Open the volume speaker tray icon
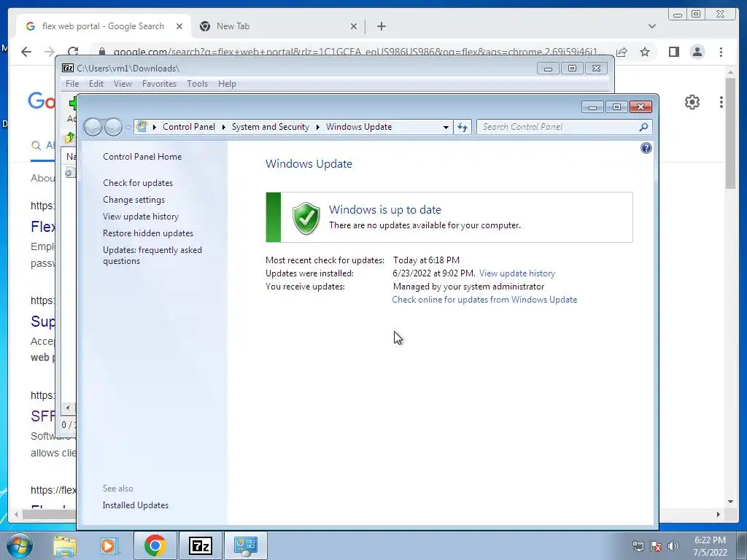Image resolution: width=747 pixels, height=560 pixels. pyautogui.click(x=673, y=546)
